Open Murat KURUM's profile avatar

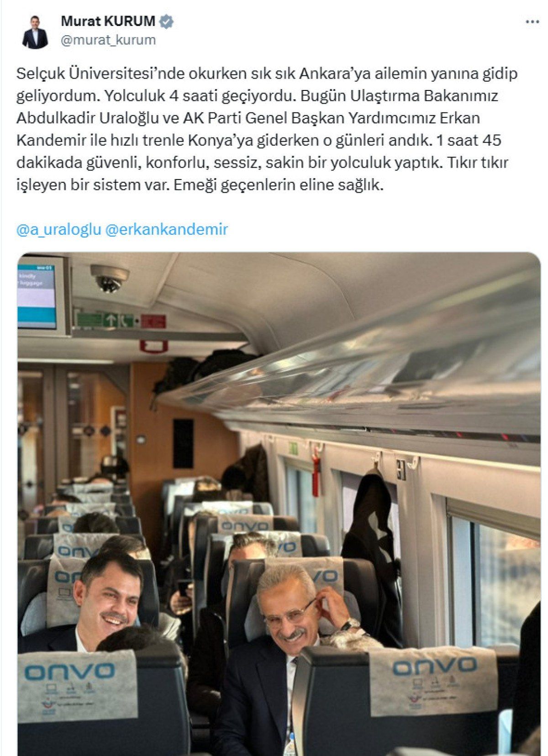click(35, 32)
